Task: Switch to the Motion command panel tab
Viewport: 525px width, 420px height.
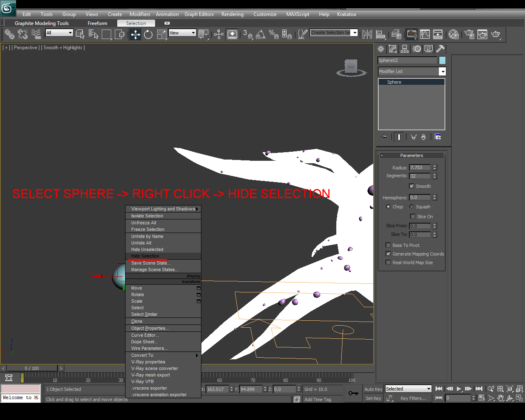Action: [417, 49]
